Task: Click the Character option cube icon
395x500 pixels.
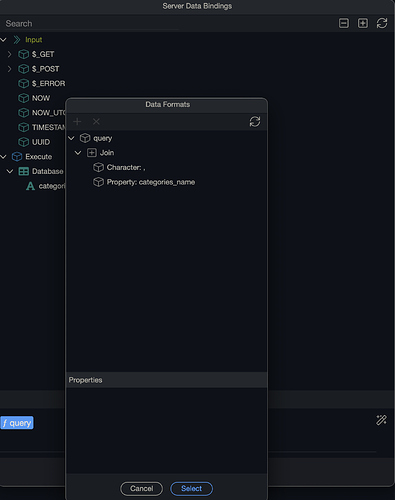Action: pos(98,167)
